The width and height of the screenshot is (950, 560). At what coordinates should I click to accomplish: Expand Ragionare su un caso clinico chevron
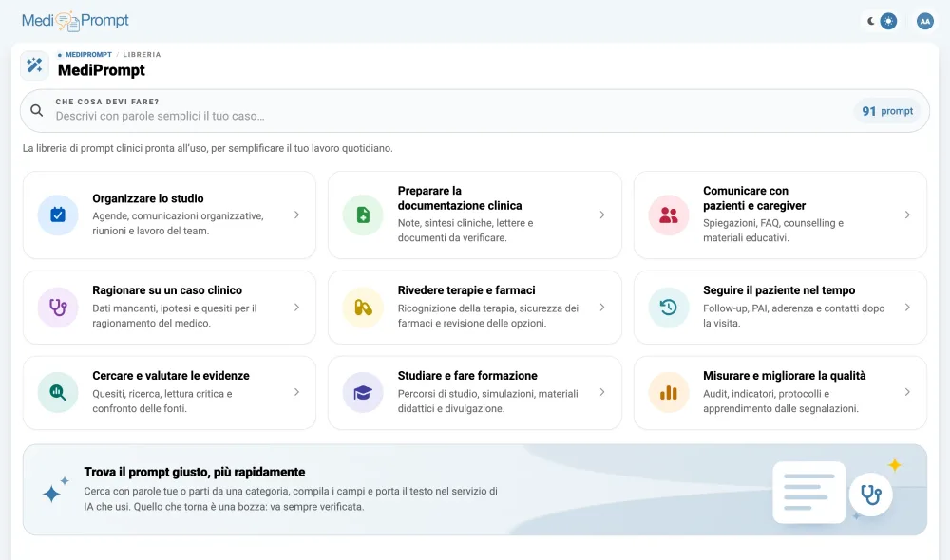coord(296,308)
